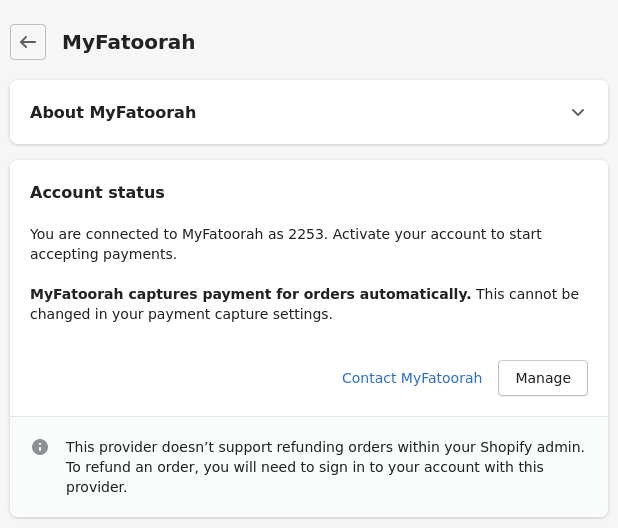Click the About MyFatoorah heading
618x528 pixels.
[x=113, y=112]
